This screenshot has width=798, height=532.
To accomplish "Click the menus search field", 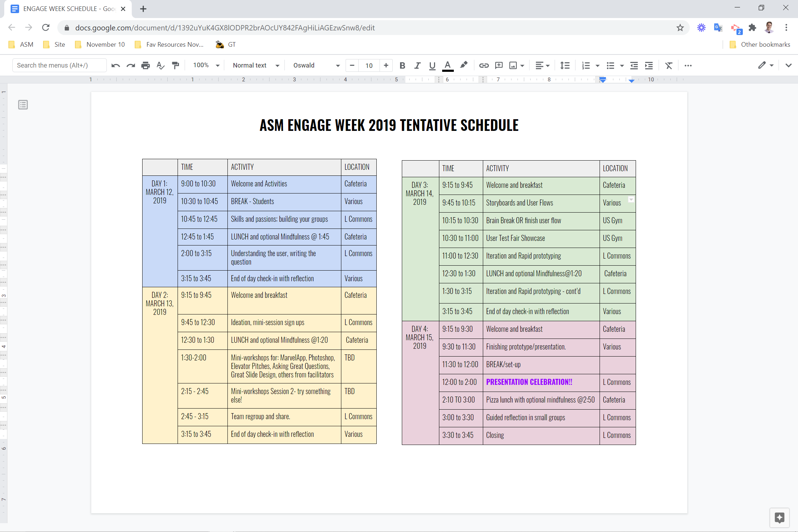I will tap(59, 65).
